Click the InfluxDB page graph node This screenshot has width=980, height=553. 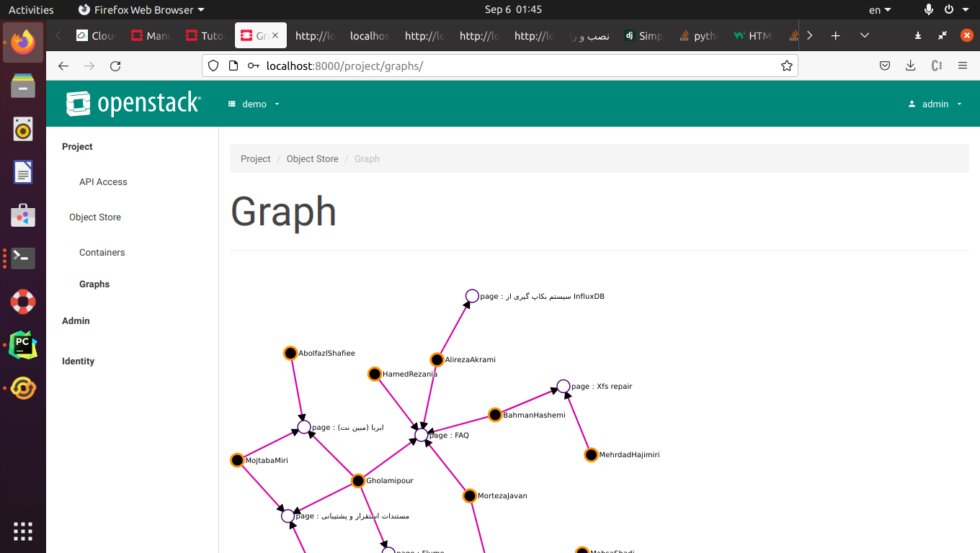coord(472,296)
